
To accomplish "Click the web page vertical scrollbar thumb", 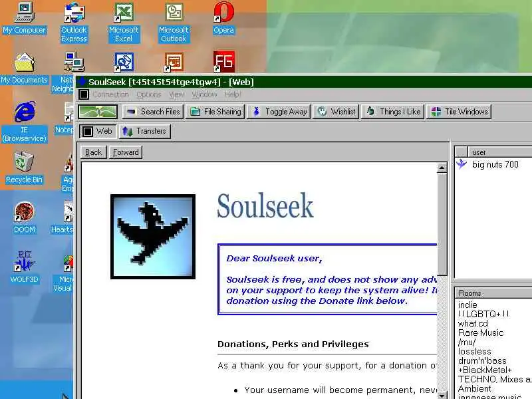I will click(x=442, y=224).
